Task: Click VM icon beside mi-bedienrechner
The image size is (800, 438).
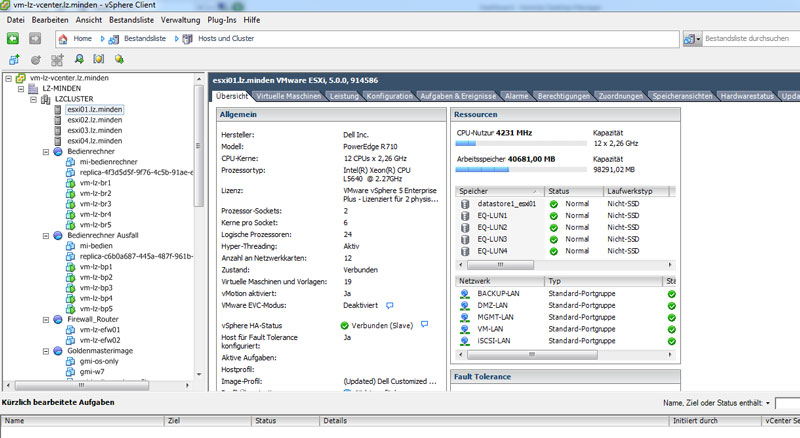Action: click(70, 162)
